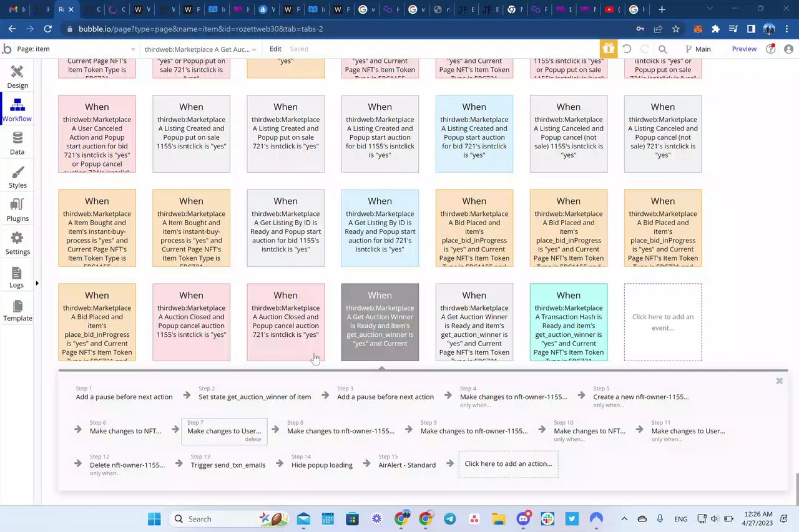Show hidden system tray icons chevron
Screen dimensions: 799x532
pos(624,519)
